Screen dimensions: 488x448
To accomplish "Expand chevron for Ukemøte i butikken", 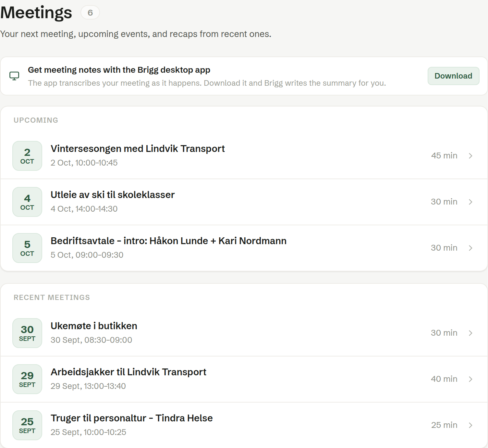I will 470,333.
